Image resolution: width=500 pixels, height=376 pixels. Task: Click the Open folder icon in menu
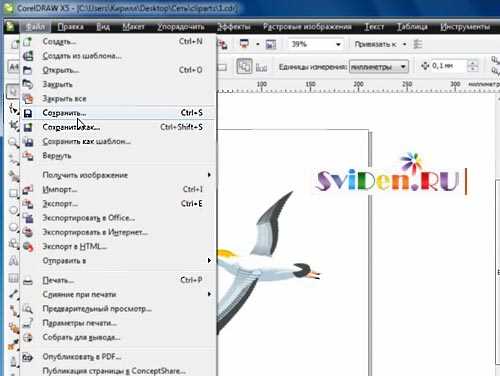coord(28,70)
